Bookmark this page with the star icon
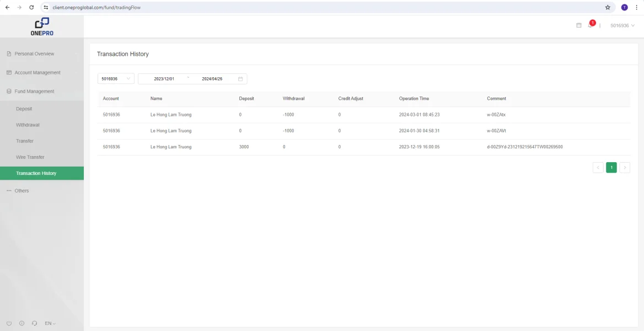 coord(608,8)
